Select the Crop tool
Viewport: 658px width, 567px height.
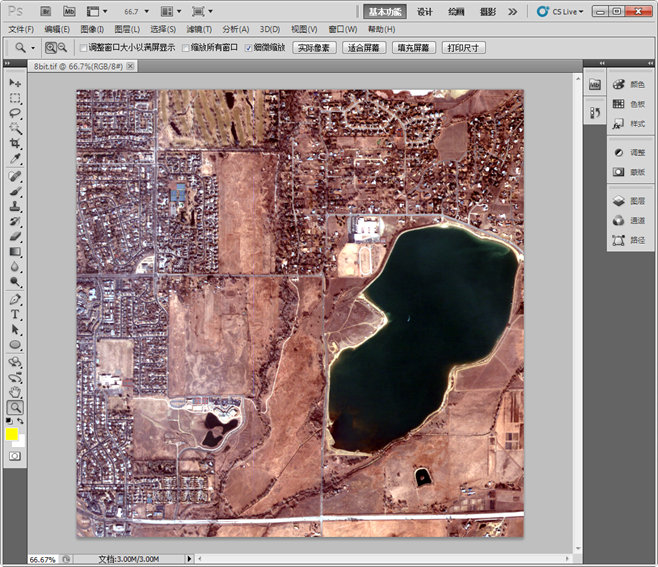pyautogui.click(x=15, y=143)
